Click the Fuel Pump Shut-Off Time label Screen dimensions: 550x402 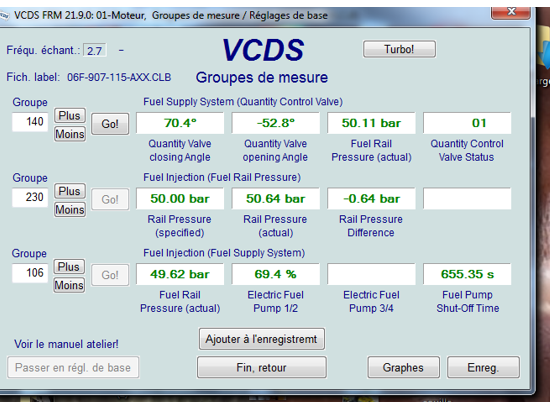468,301
